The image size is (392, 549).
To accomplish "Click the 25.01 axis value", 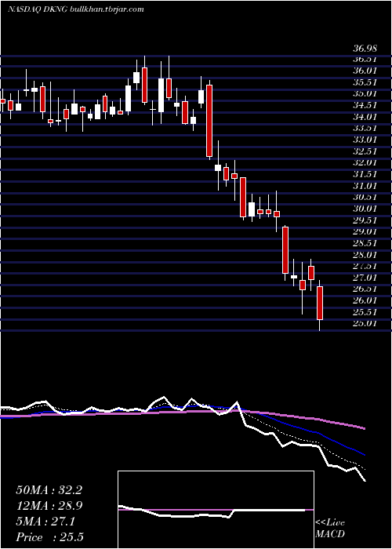I will tap(365, 323).
